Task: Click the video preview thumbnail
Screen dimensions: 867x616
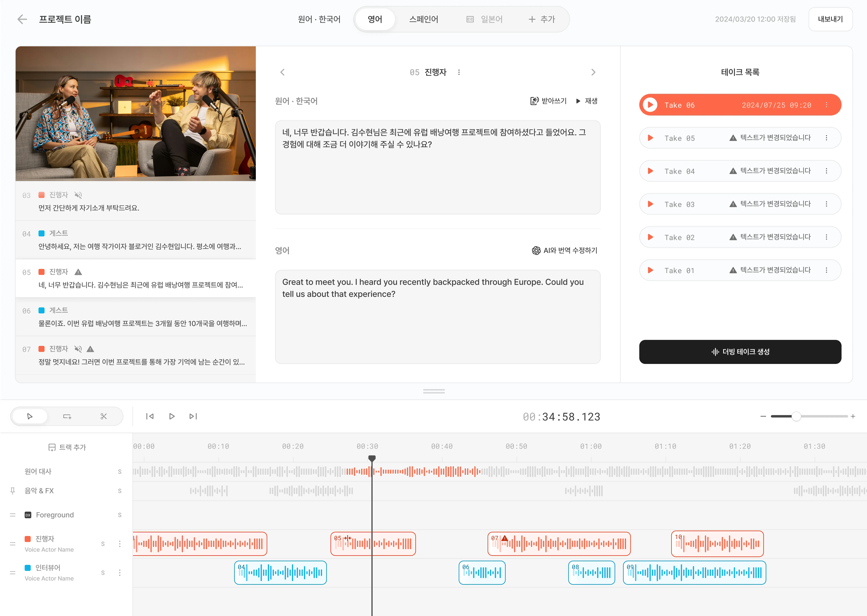Action: click(x=135, y=113)
